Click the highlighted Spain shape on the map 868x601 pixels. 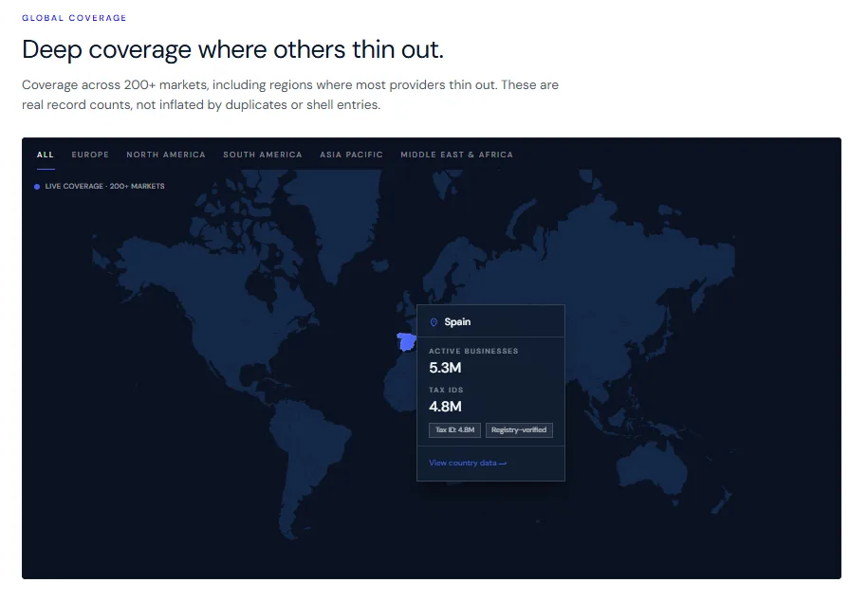pyautogui.click(x=407, y=342)
